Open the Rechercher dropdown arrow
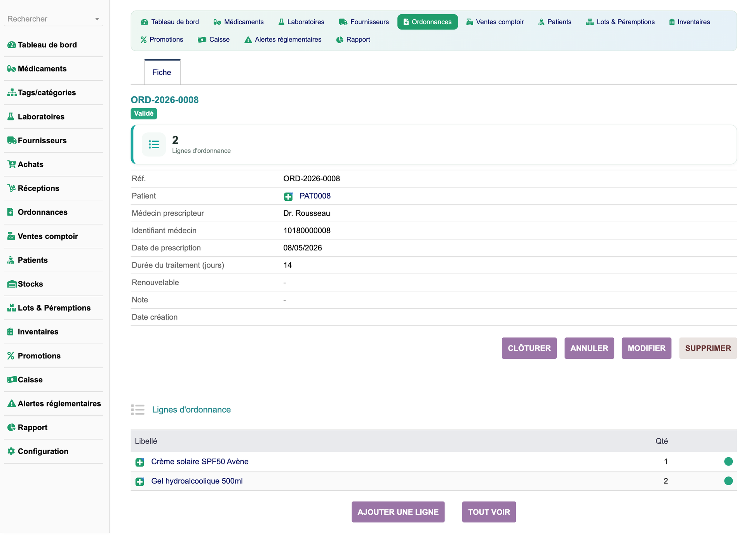Image resolution: width=756 pixels, height=535 pixels. pyautogui.click(x=97, y=19)
